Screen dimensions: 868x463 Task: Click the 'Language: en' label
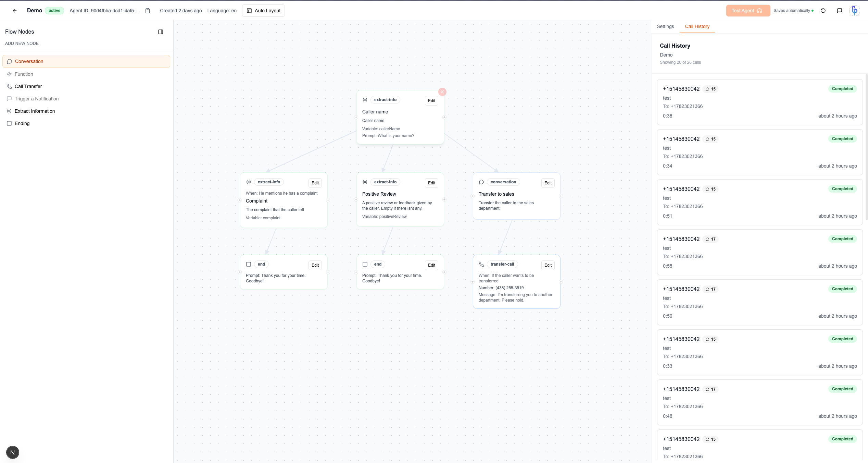click(x=222, y=11)
